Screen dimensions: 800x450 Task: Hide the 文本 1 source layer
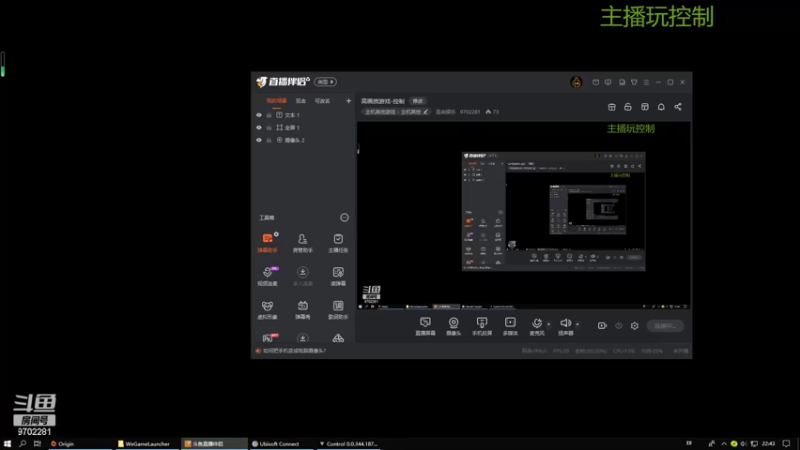(259, 115)
